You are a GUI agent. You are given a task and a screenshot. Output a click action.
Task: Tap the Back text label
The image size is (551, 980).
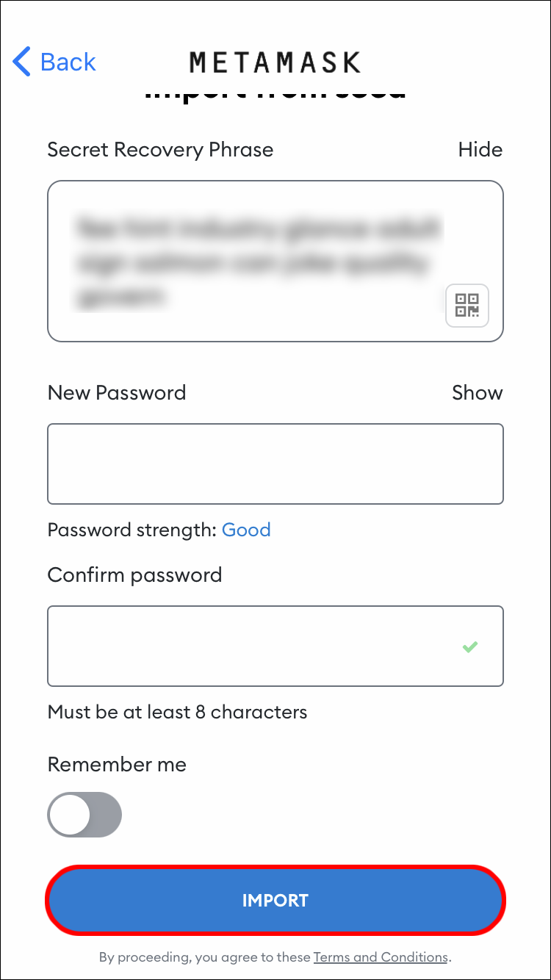click(x=68, y=62)
